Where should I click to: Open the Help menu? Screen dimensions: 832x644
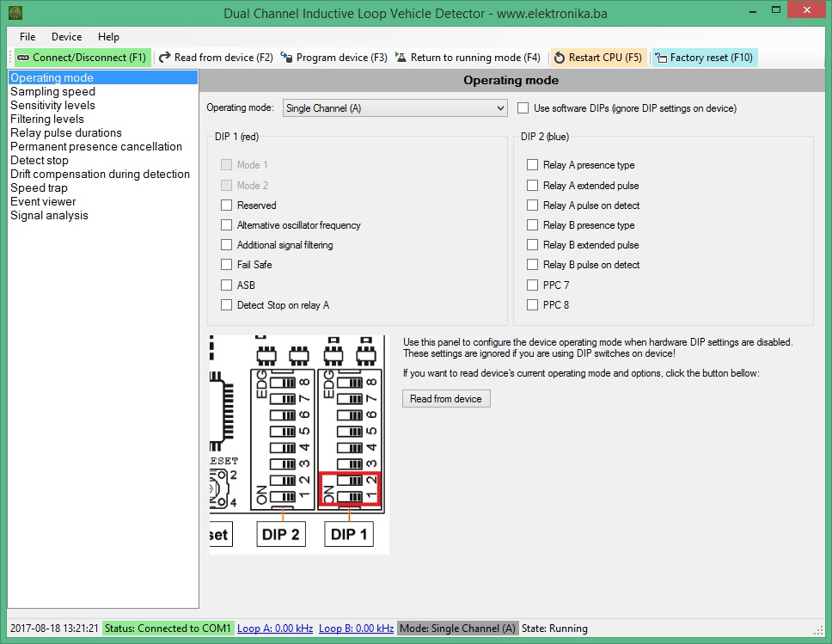108,37
